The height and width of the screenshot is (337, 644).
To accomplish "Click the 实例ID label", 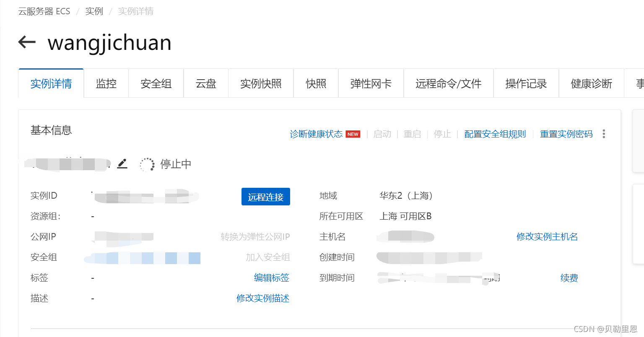I will (44, 196).
